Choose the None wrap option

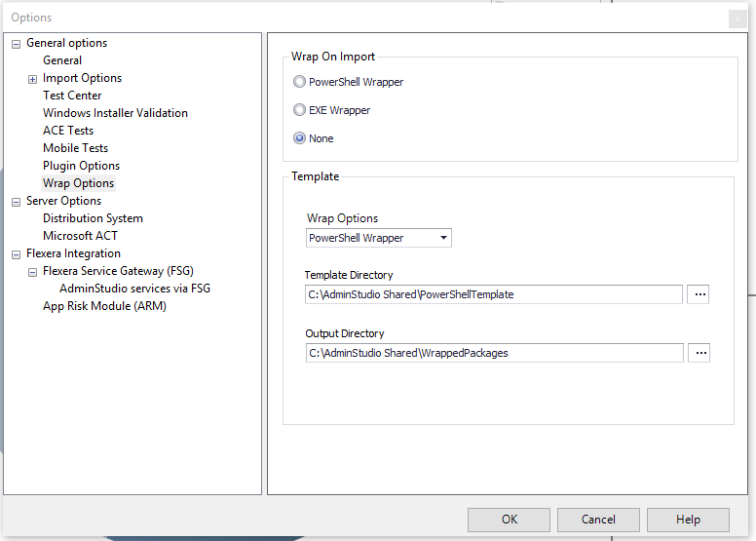pyautogui.click(x=300, y=138)
